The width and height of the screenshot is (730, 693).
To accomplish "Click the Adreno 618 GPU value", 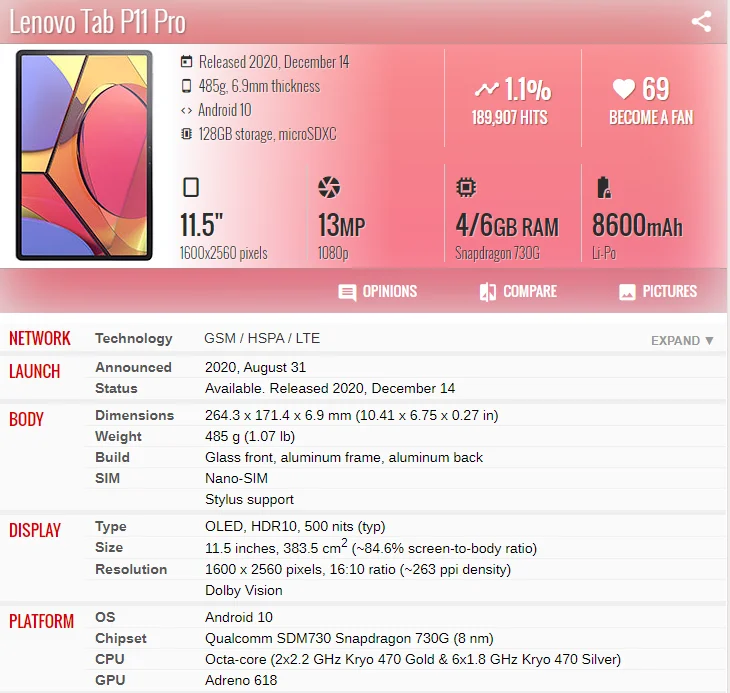I will click(x=241, y=680).
